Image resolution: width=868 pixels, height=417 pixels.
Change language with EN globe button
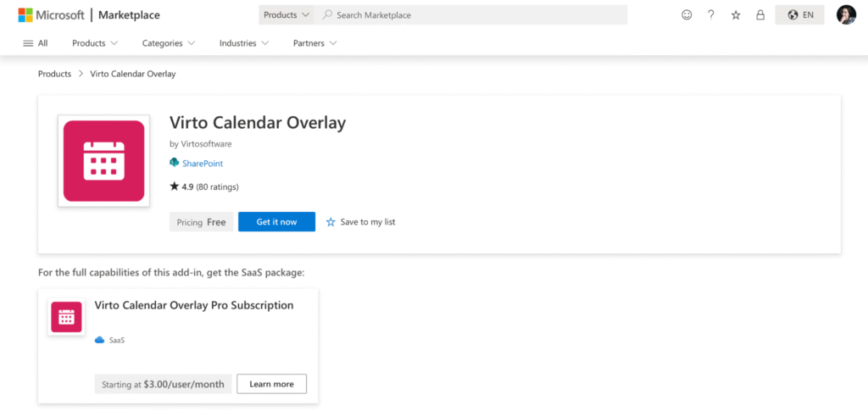coord(800,15)
